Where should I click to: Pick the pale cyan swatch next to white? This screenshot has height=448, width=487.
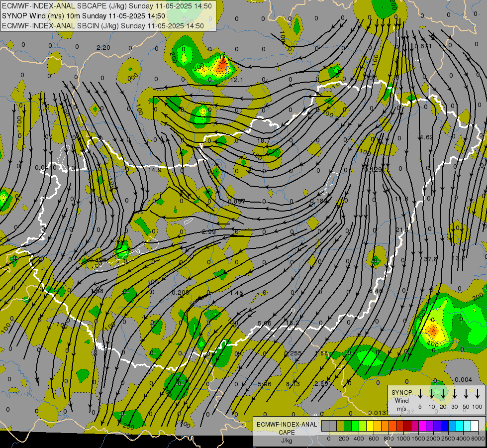[x=467, y=426]
